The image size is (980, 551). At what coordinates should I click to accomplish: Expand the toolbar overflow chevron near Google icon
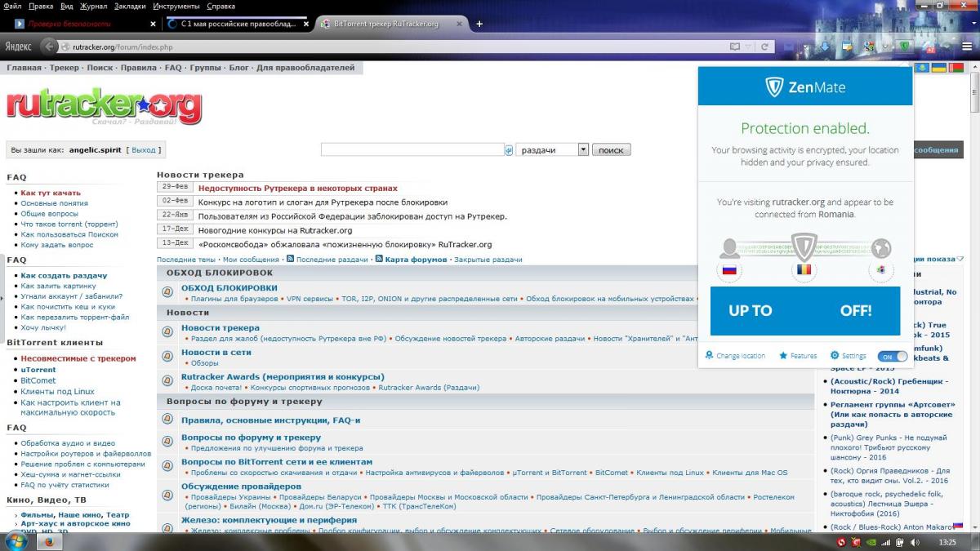click(x=885, y=47)
